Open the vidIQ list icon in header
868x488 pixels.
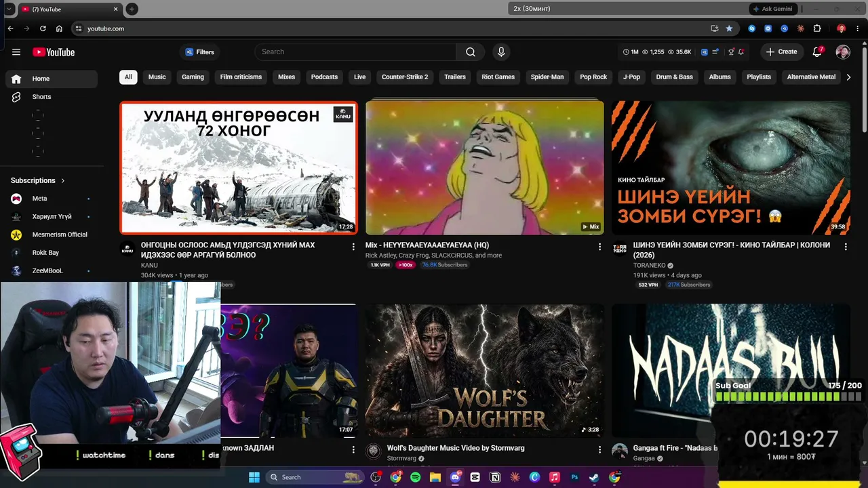click(715, 52)
